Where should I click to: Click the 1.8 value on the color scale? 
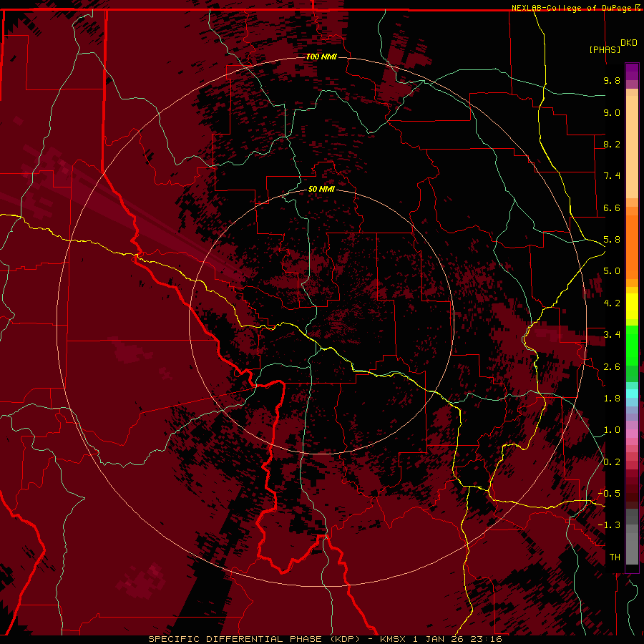[x=612, y=399]
